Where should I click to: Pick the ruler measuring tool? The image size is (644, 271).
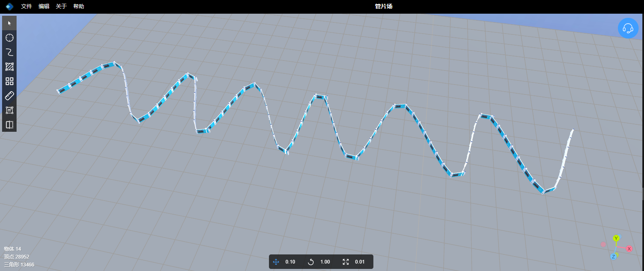9,95
